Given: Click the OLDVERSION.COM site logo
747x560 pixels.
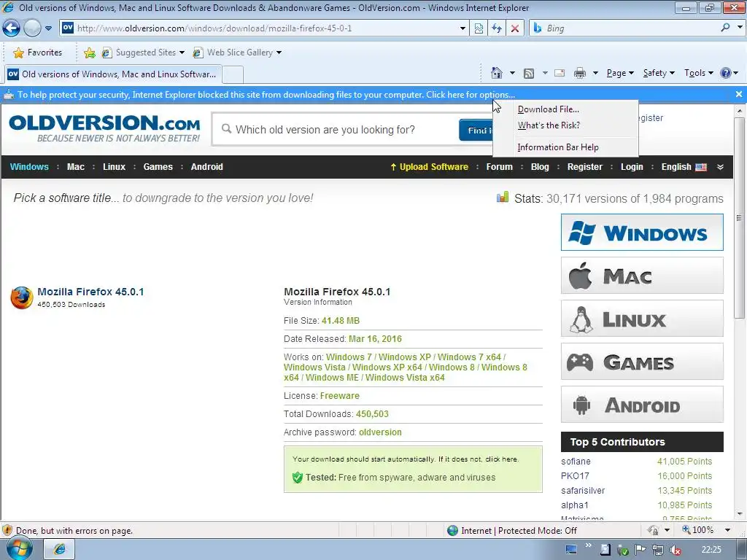Looking at the screenshot, I should 104,128.
